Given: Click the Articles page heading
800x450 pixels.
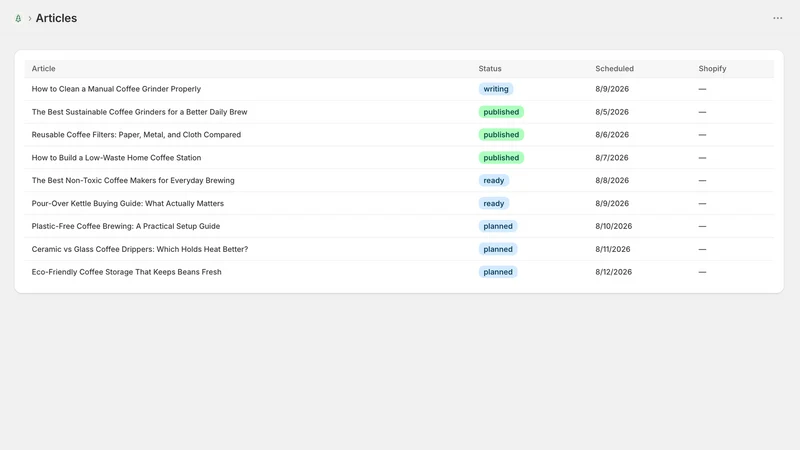Looking at the screenshot, I should point(56,18).
